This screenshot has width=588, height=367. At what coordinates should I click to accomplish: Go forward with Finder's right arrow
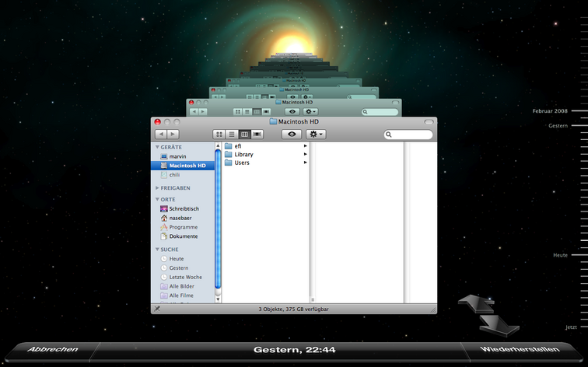173,135
